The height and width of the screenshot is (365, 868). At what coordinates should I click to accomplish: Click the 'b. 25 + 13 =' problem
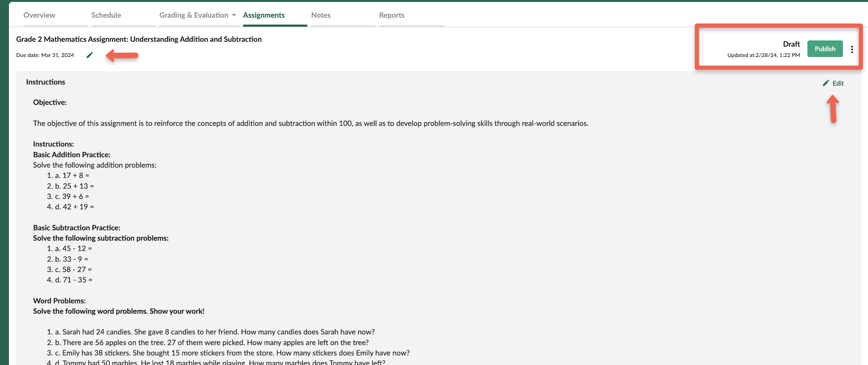point(74,186)
